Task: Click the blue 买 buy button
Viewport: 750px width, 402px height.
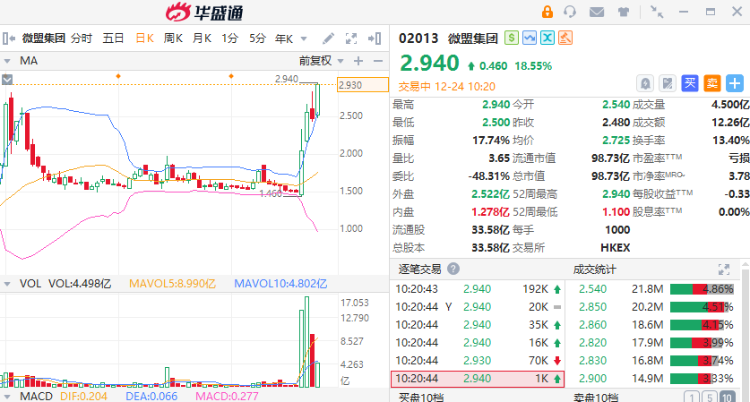Action: [x=690, y=83]
